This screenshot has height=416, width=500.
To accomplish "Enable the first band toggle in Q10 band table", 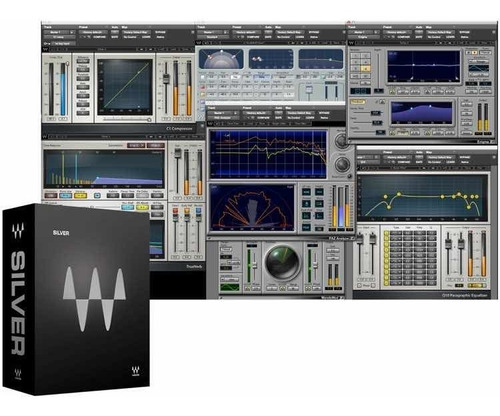I will pos(386,233).
